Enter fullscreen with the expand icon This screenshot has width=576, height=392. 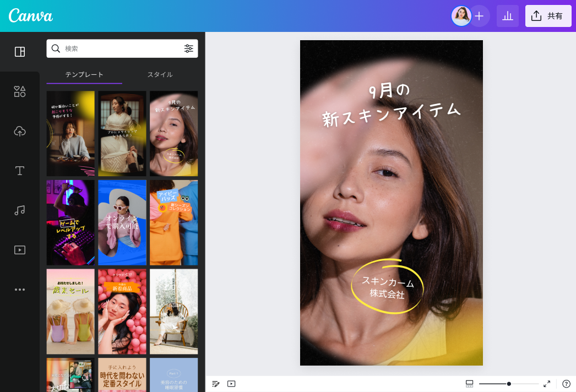[x=547, y=384]
